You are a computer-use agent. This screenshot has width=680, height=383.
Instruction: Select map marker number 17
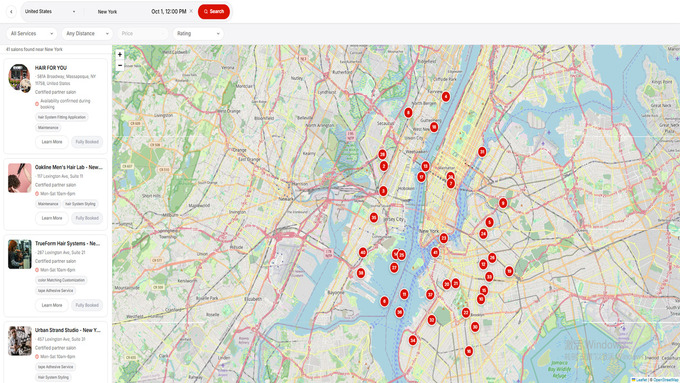(421, 177)
